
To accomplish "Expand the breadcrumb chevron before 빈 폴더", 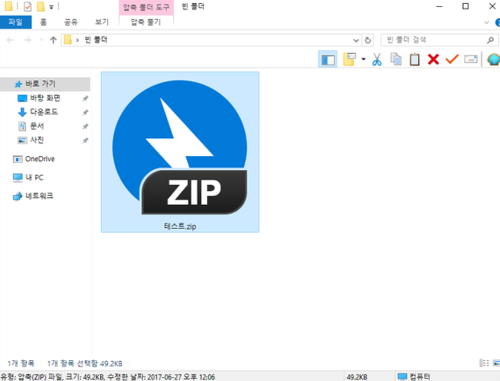I will [77, 40].
